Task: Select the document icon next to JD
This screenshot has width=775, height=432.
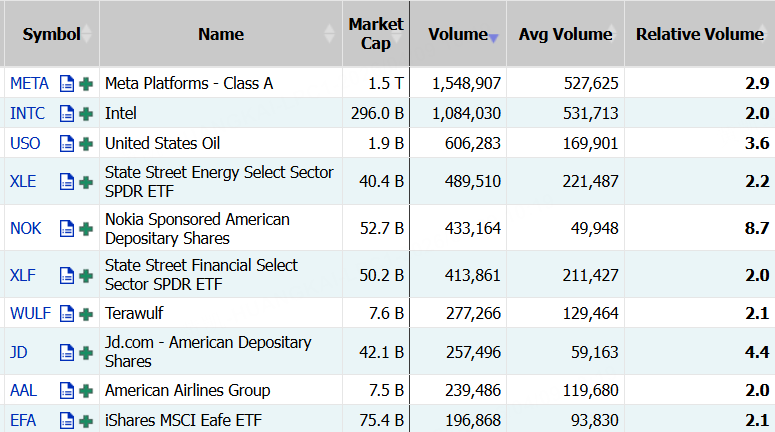Action: pos(67,352)
